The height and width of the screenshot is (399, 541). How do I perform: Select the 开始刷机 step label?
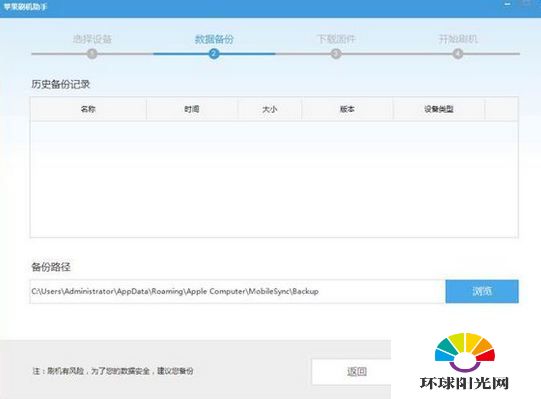(458, 39)
